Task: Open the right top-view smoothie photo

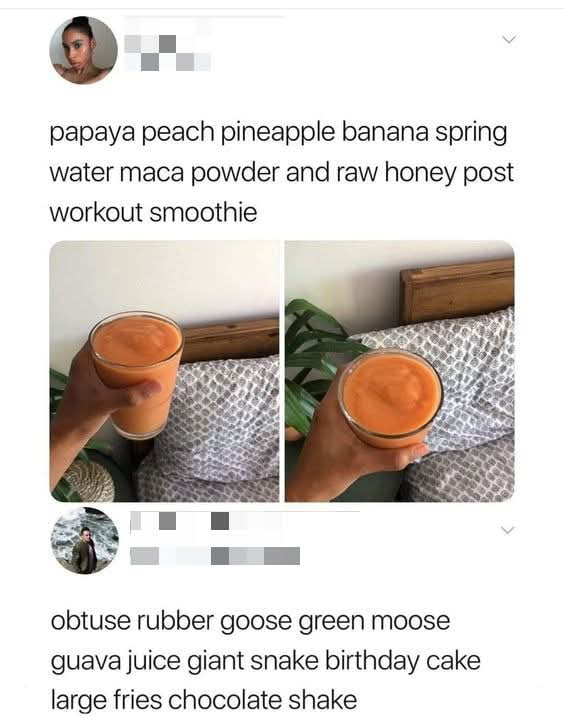Action: [x=400, y=371]
